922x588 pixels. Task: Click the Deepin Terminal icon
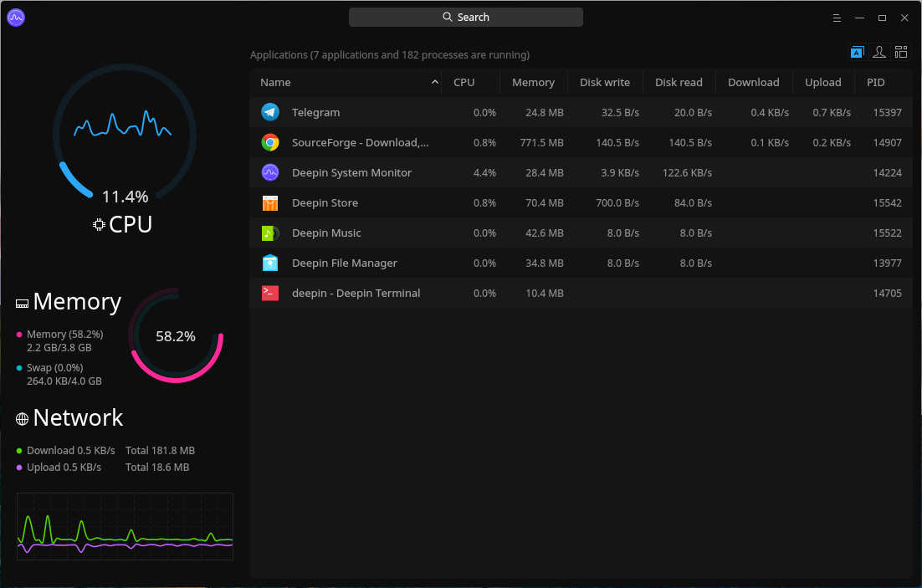click(x=270, y=293)
